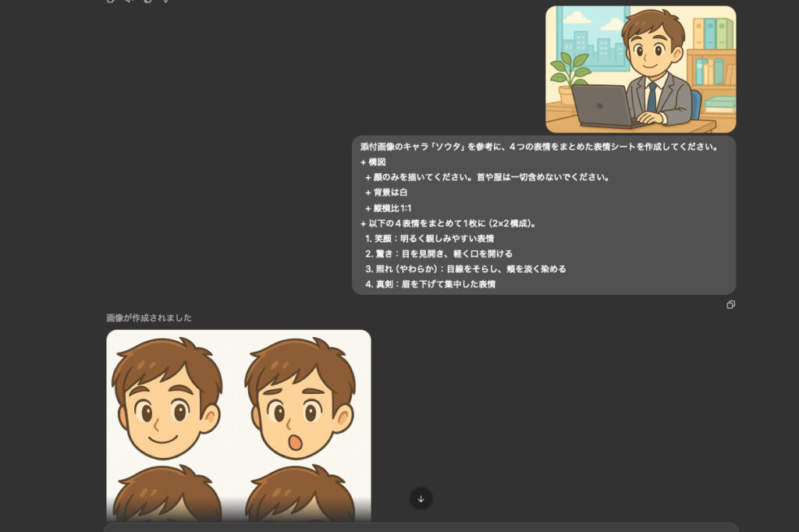
Task: Click the "背景は白" line in the prompt
Action: [x=386, y=193]
